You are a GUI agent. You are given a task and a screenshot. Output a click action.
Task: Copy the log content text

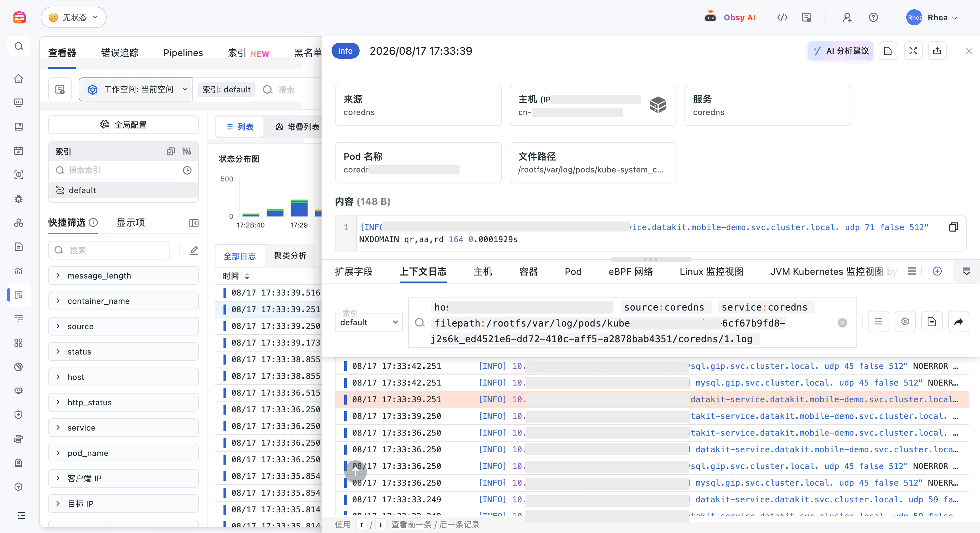[x=953, y=227]
